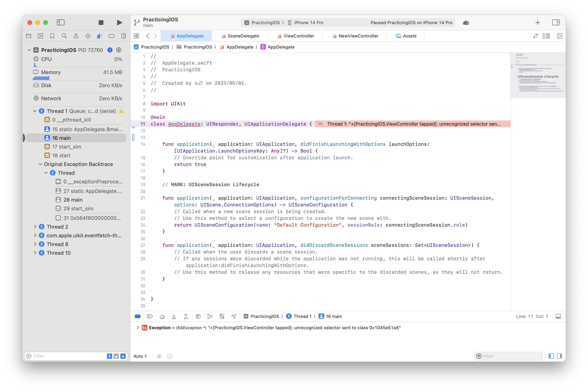Open the Issue navigator warning icon
This screenshot has width=588, height=391.
tap(76, 36)
